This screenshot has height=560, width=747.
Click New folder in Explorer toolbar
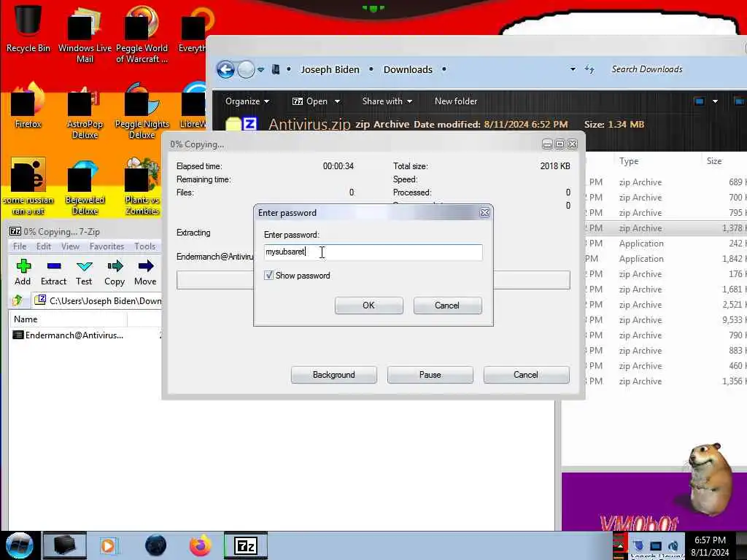455,101
